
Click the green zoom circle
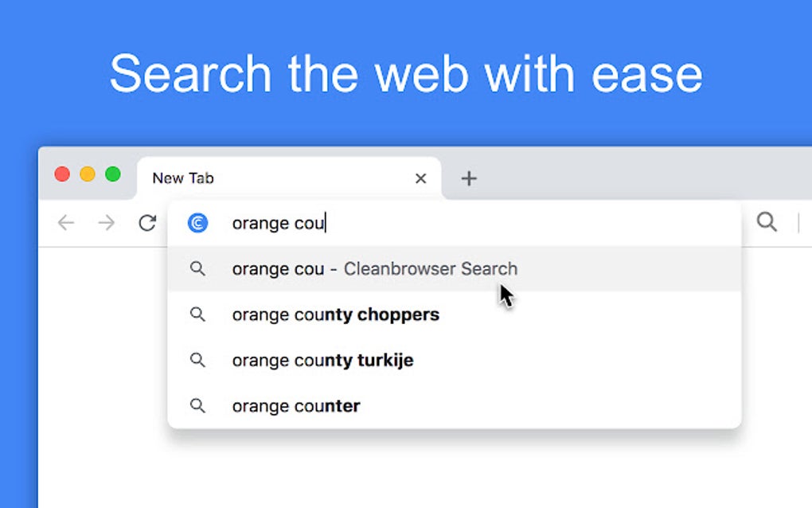point(113,174)
